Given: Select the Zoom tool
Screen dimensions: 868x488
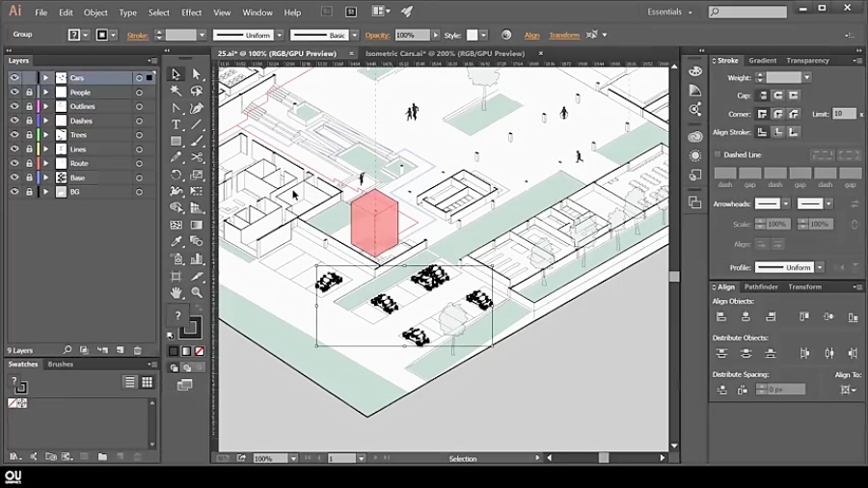Looking at the screenshot, I should [x=197, y=292].
